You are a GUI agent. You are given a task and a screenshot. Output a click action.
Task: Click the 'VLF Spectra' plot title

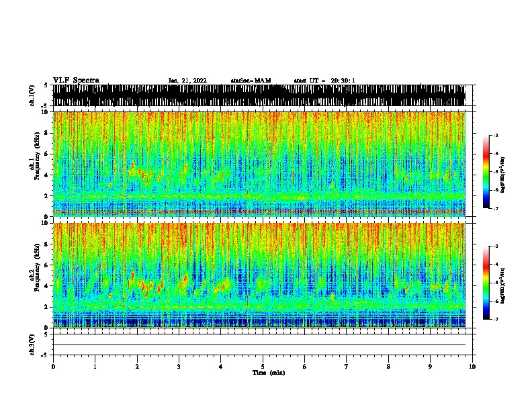pyautogui.click(x=76, y=81)
